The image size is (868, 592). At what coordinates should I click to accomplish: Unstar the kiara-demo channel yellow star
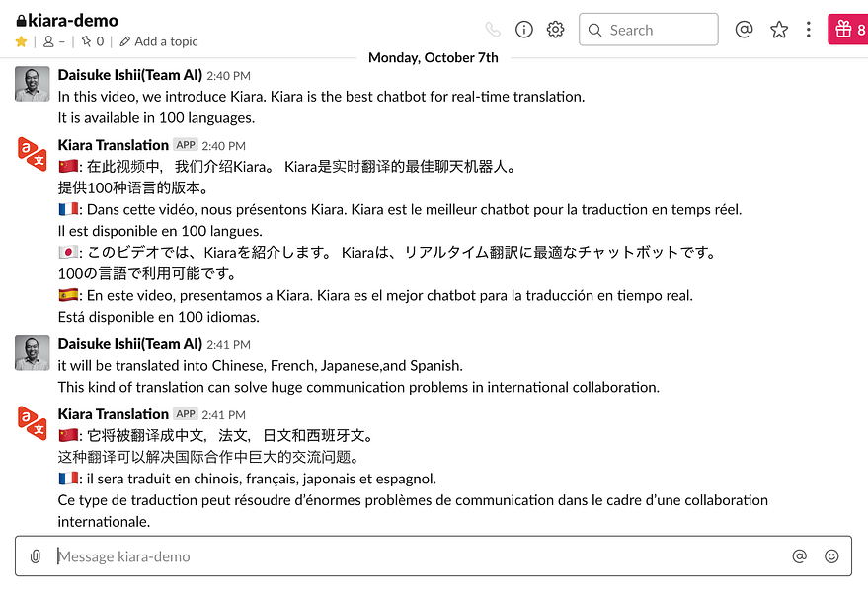(x=21, y=41)
